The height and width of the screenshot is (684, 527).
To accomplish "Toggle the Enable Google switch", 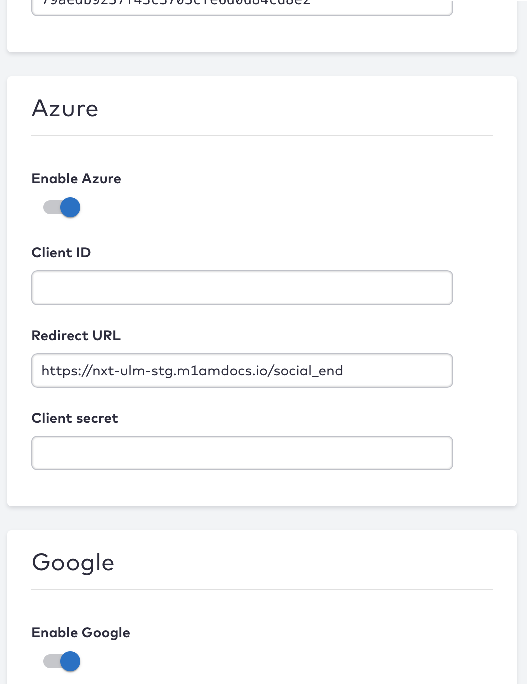I will click(x=62, y=661).
